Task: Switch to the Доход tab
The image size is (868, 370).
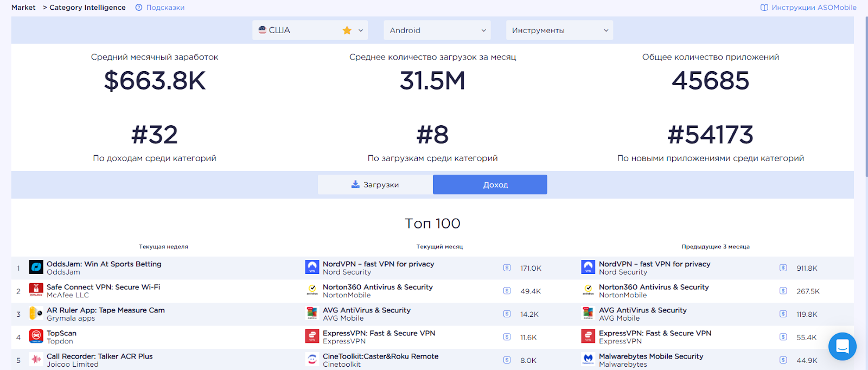Action: pos(490,184)
